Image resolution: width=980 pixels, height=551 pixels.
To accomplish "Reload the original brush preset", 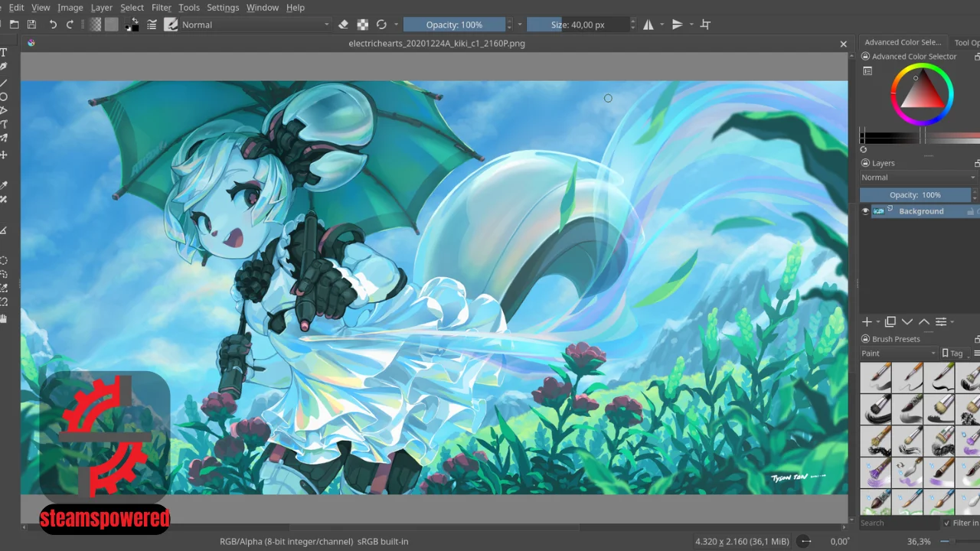I will point(381,24).
